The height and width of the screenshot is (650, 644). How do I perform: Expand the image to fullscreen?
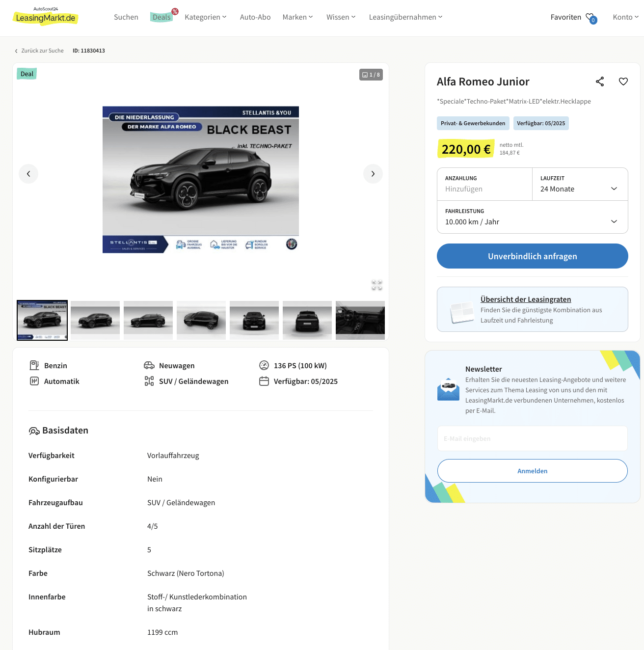tap(377, 285)
